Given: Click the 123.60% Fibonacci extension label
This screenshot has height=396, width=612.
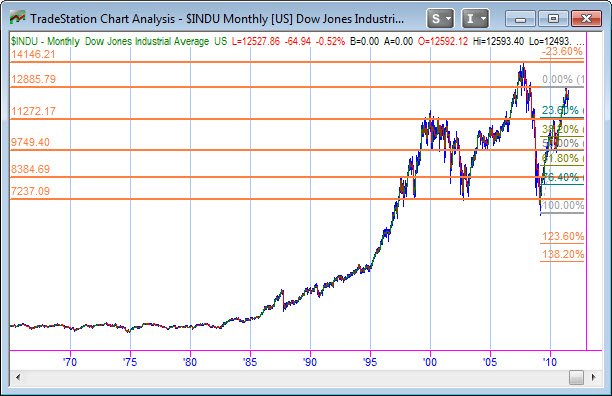Looking at the screenshot, I should click(562, 236).
